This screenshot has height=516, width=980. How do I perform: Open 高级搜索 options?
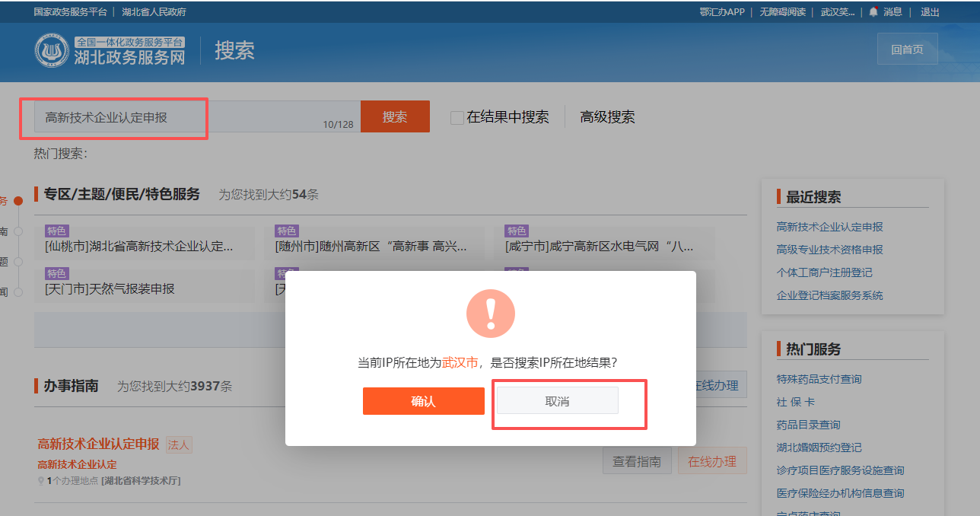[x=607, y=117]
